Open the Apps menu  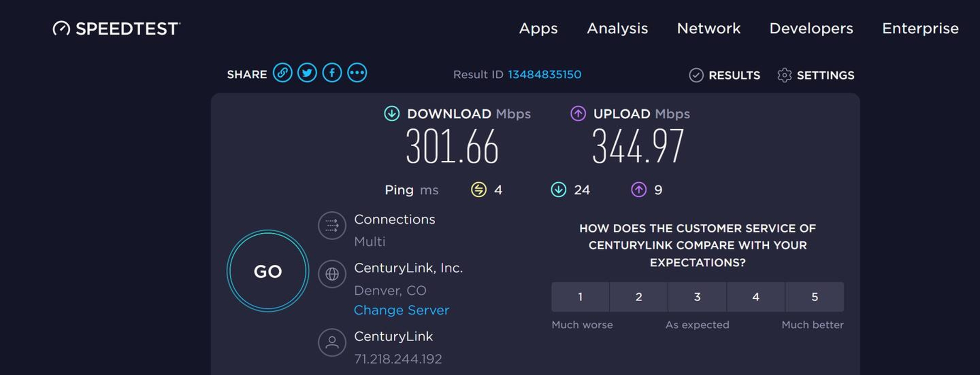pos(538,29)
